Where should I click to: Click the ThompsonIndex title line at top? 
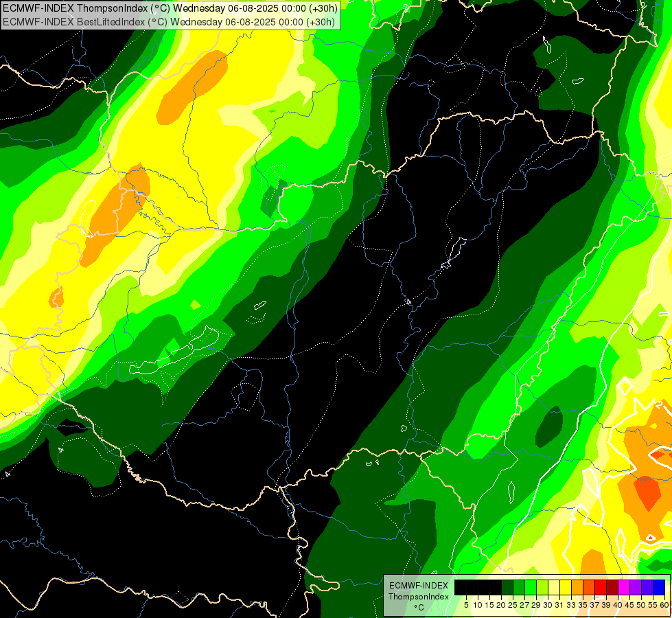[x=170, y=8]
